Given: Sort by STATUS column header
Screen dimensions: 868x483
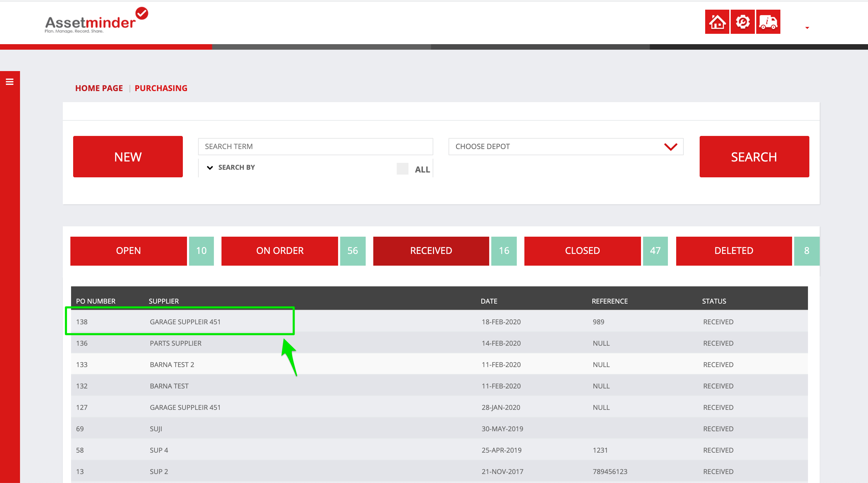Looking at the screenshot, I should coord(714,301).
